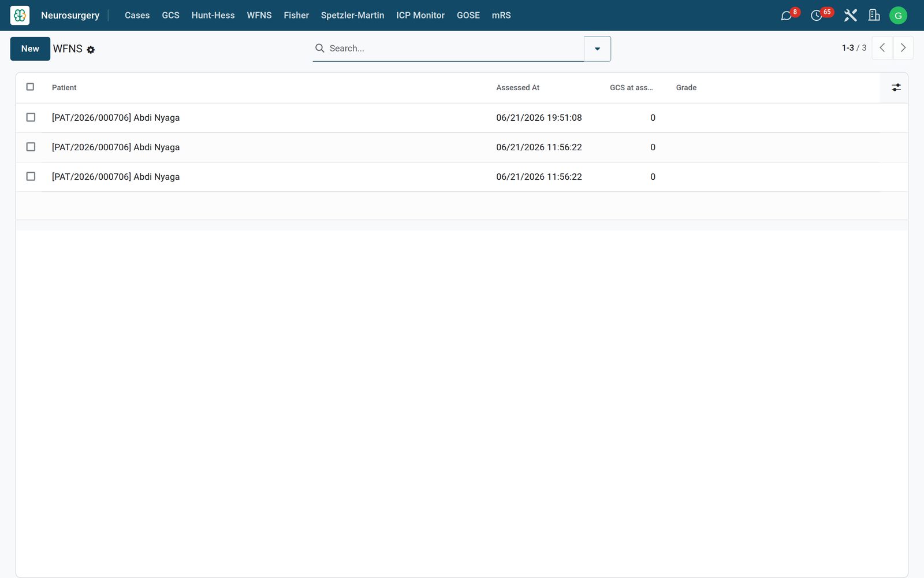The height and width of the screenshot is (578, 924).
Task: Go to previous page chevron
Action: point(882,48)
